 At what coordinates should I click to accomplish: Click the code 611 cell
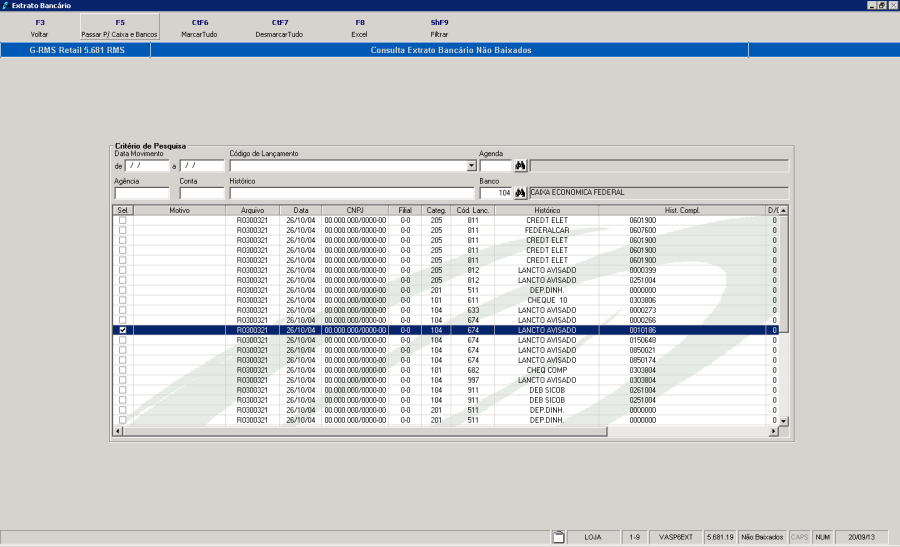[x=473, y=300]
